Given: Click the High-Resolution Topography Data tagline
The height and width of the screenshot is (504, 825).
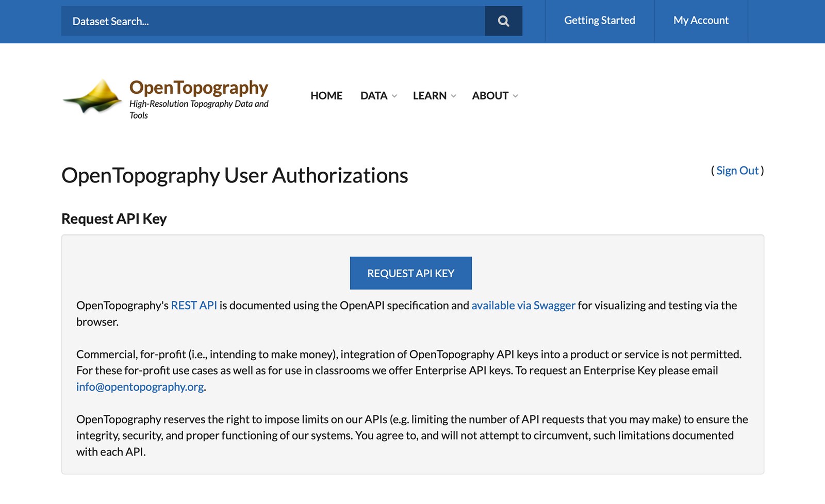Looking at the screenshot, I should click(199, 109).
